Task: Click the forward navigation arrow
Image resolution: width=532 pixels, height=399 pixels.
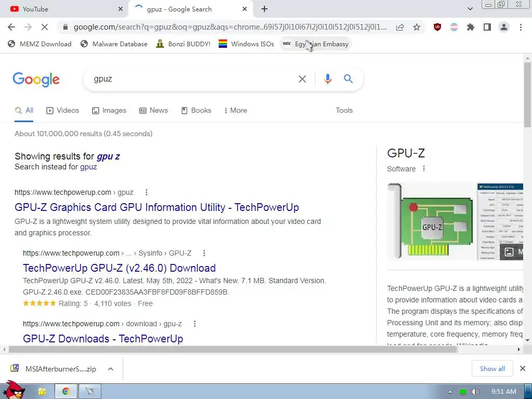Action: (28, 27)
